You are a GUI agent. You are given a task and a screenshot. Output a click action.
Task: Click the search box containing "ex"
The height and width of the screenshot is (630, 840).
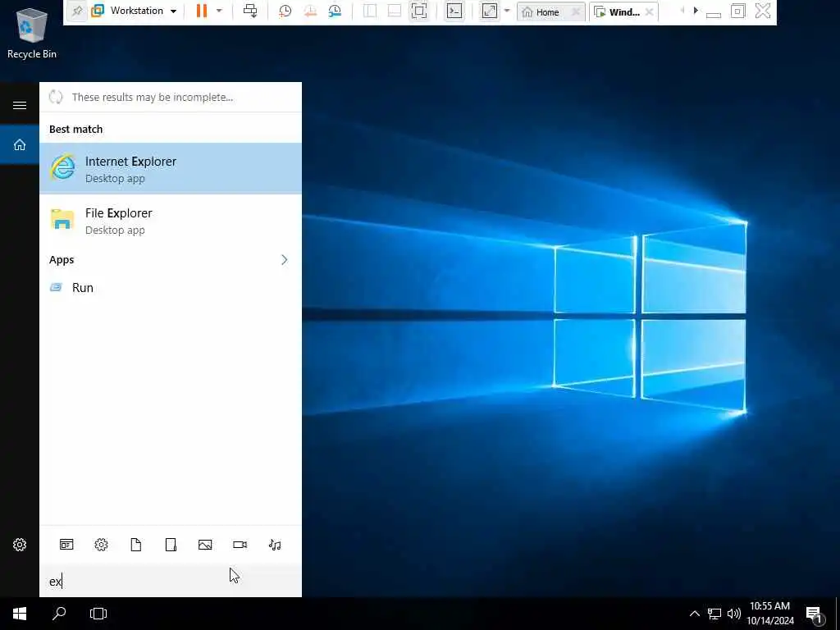tap(171, 582)
